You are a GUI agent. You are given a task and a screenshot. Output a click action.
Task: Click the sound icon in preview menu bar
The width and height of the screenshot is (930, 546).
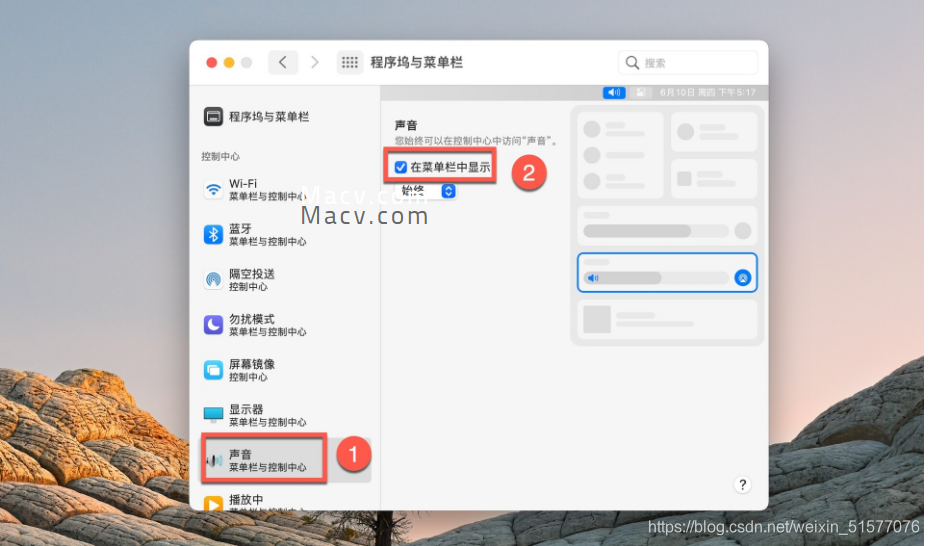614,92
